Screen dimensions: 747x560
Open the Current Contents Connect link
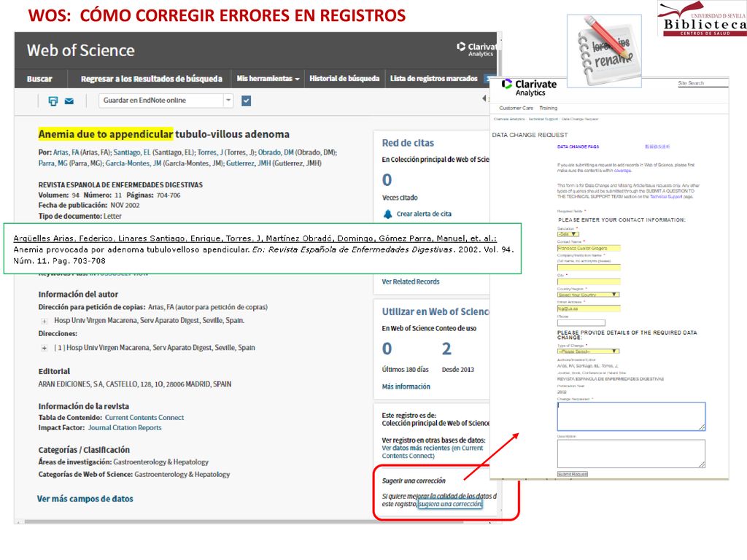(144, 418)
